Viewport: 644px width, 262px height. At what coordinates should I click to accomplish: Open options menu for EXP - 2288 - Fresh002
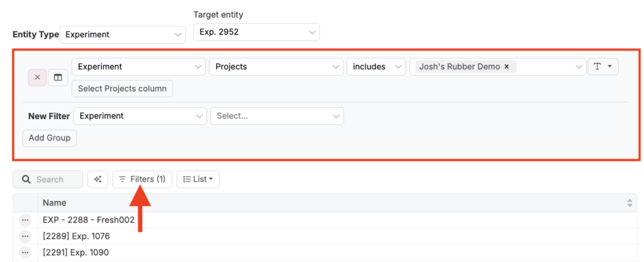[x=25, y=220]
